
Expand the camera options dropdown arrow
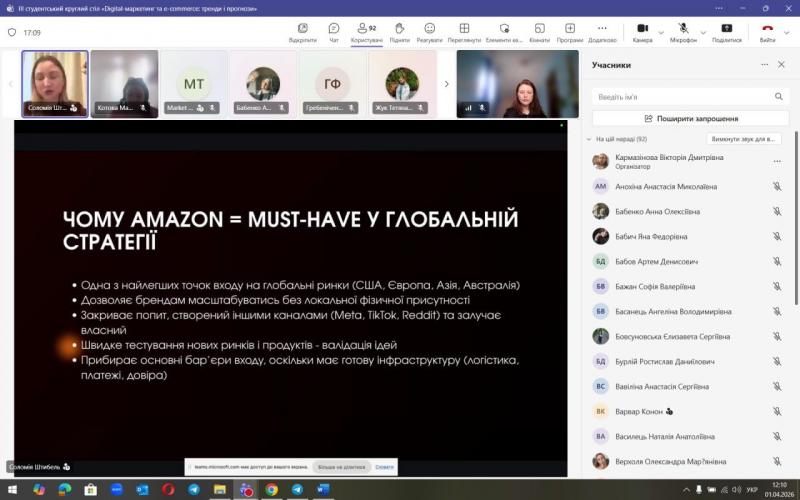[x=660, y=29]
